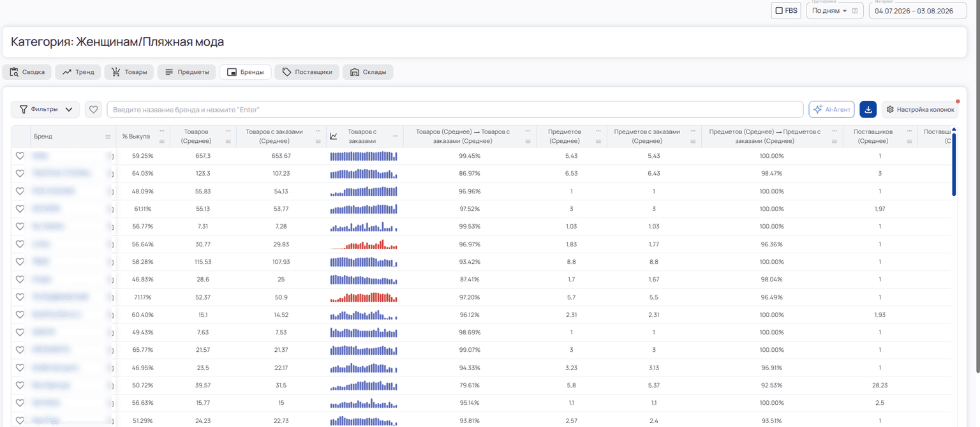Launch the AI-Агент assistant

tap(831, 109)
